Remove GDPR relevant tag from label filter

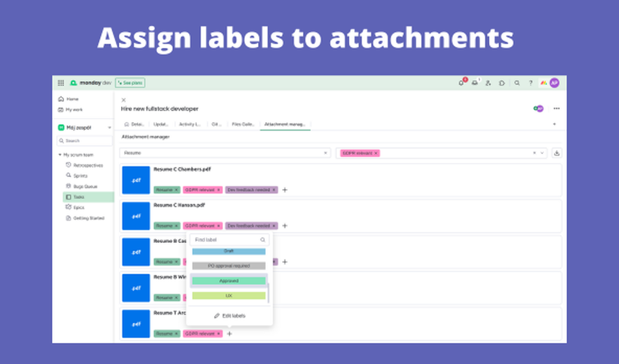pyautogui.click(x=376, y=153)
